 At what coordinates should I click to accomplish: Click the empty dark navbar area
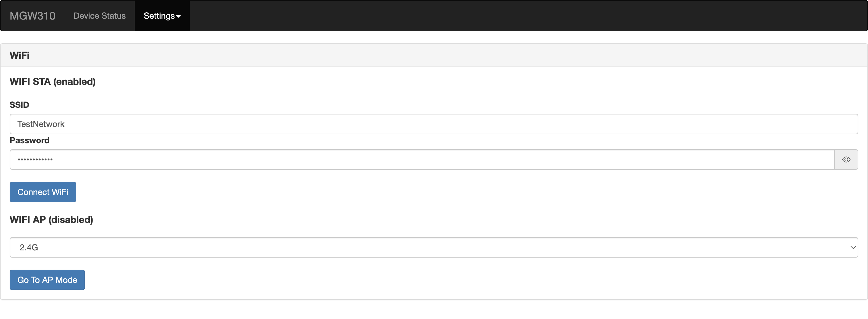[505, 16]
